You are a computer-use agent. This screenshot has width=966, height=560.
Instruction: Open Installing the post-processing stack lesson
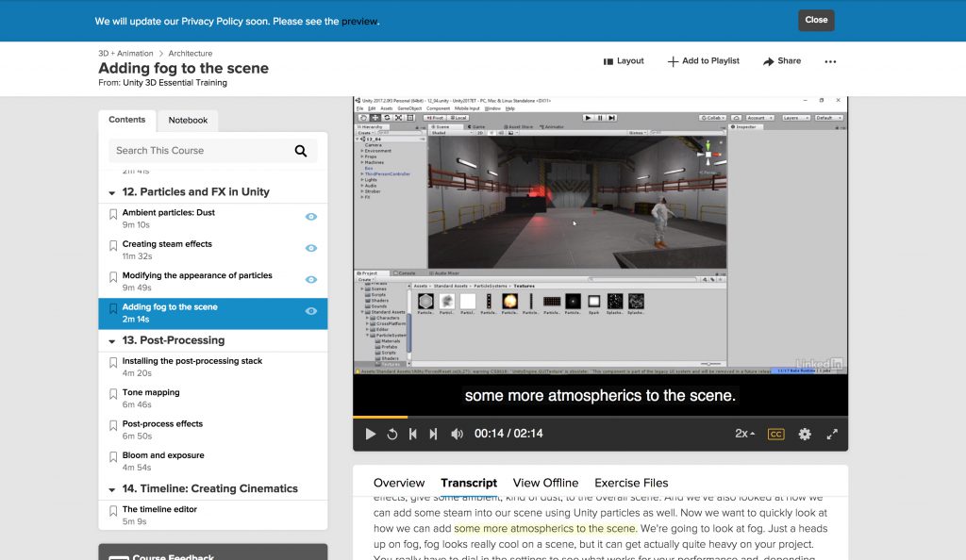click(x=192, y=361)
